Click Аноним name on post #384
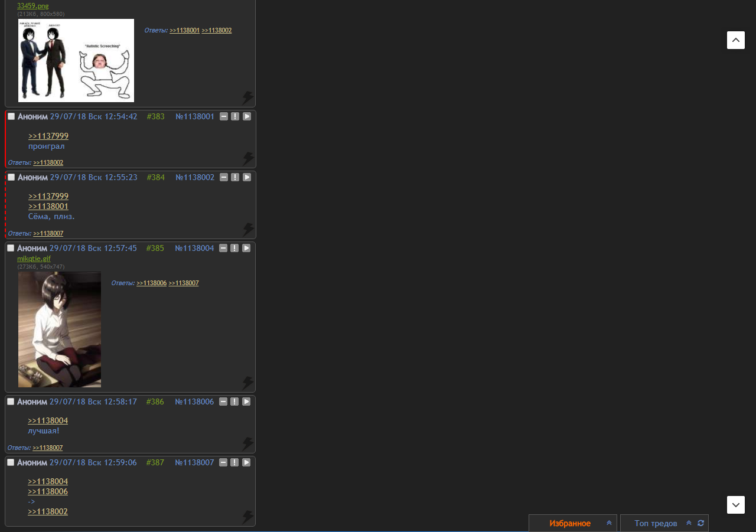The height and width of the screenshot is (532, 756). 32,178
